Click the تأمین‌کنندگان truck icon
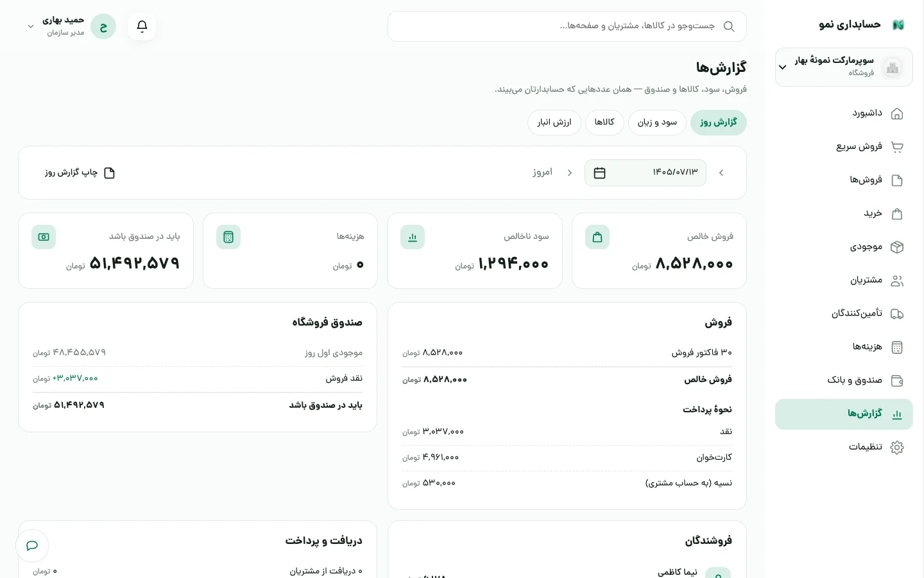The height and width of the screenshot is (578, 924). click(897, 314)
